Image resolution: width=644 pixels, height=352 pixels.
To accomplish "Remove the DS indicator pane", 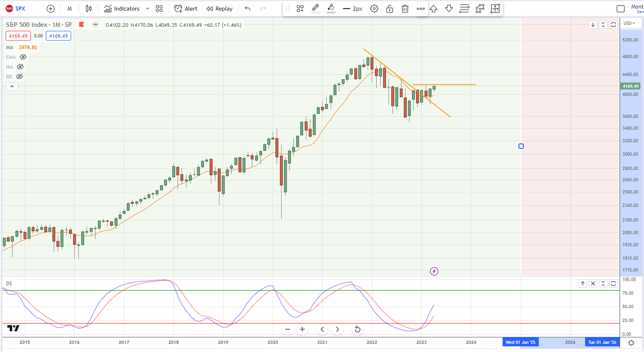I will 593,283.
